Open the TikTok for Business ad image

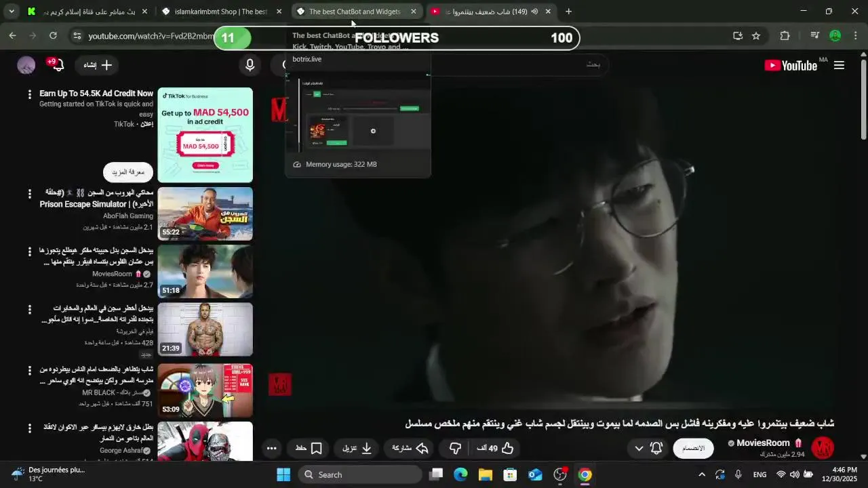tap(205, 135)
